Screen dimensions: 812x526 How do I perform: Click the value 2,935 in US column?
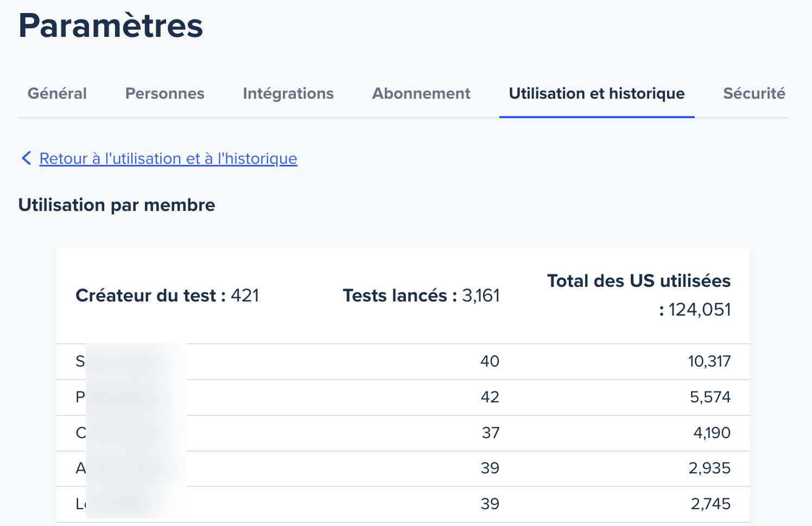click(710, 468)
